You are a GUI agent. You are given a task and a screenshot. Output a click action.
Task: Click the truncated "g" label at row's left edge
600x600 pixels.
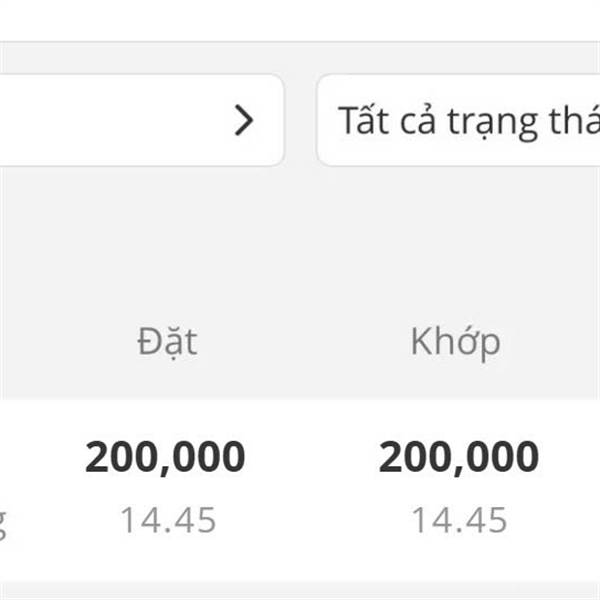(x=5, y=522)
